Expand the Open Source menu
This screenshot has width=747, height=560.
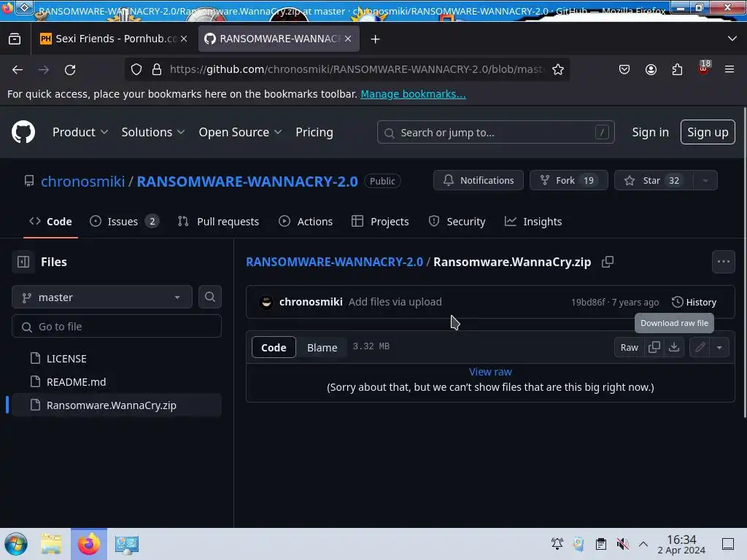240,132
